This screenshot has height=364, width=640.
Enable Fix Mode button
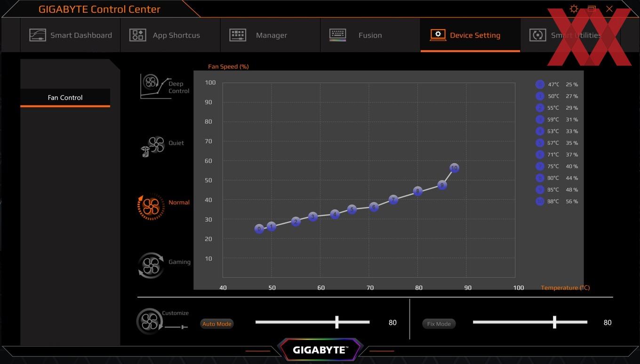click(x=439, y=324)
